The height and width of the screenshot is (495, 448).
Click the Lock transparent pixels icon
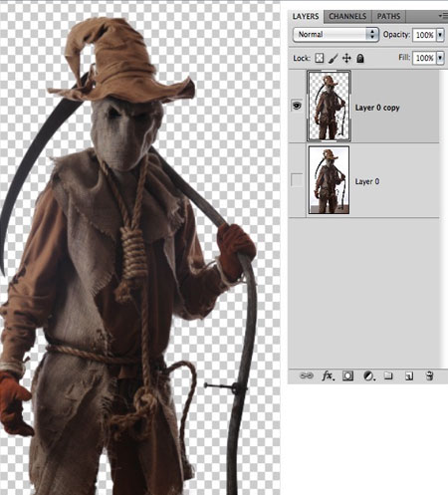point(319,58)
